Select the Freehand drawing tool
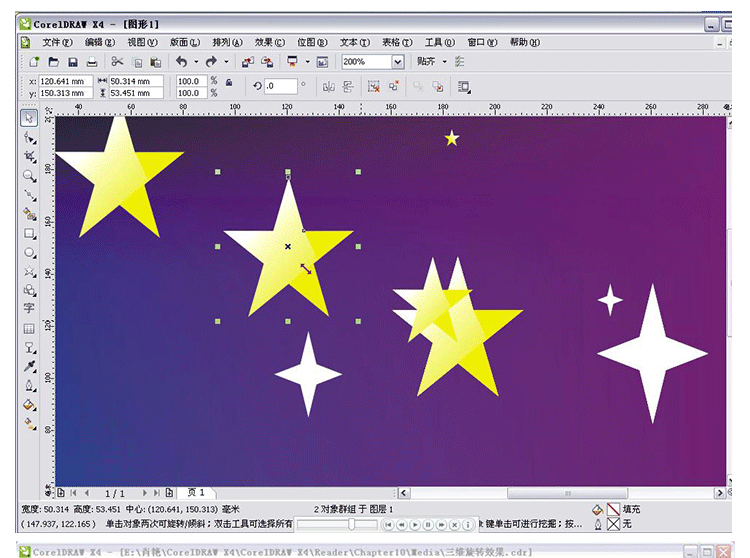 (30, 195)
